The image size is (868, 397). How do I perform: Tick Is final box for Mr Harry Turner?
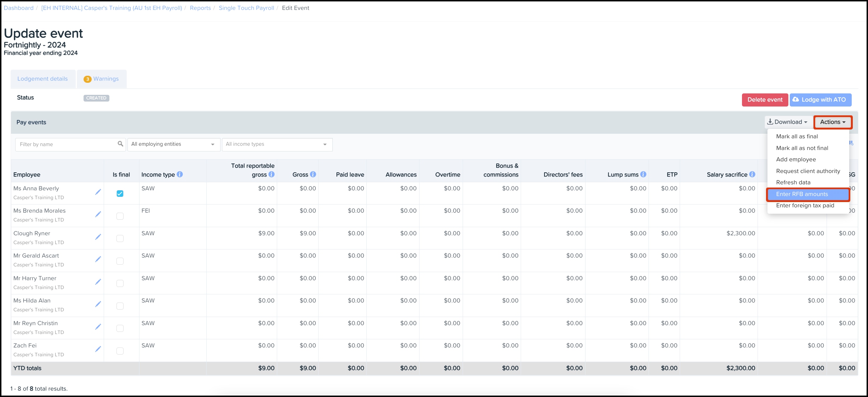click(x=120, y=283)
